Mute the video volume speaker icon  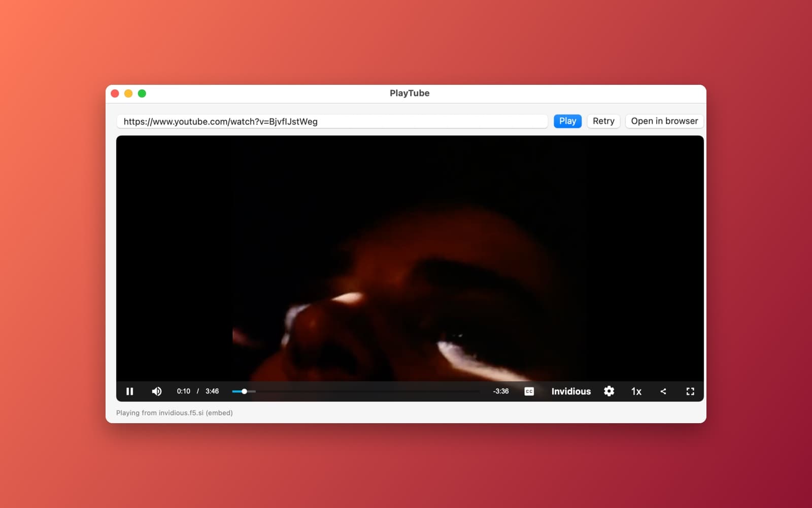[156, 391]
